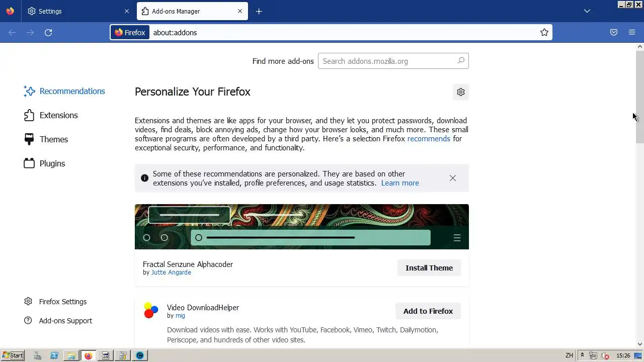Click the network tray icon
Image resolution: width=644 pixels, height=362 pixels.
(594, 355)
